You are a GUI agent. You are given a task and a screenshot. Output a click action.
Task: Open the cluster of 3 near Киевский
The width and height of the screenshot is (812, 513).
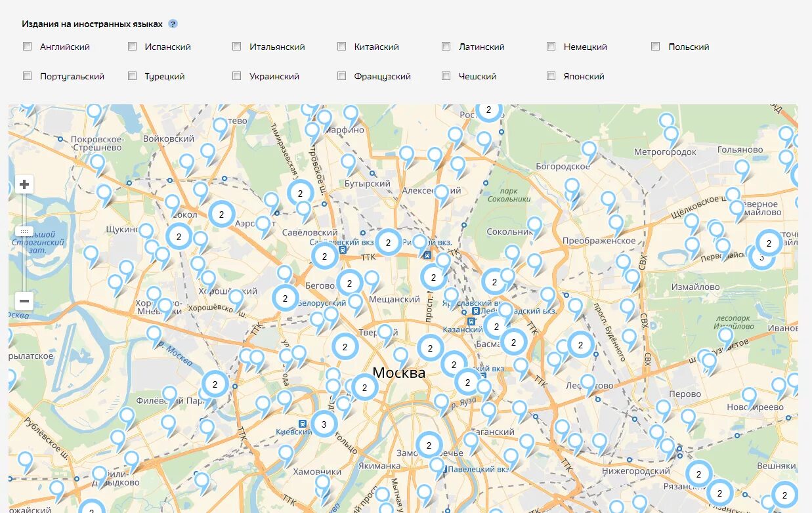324,424
